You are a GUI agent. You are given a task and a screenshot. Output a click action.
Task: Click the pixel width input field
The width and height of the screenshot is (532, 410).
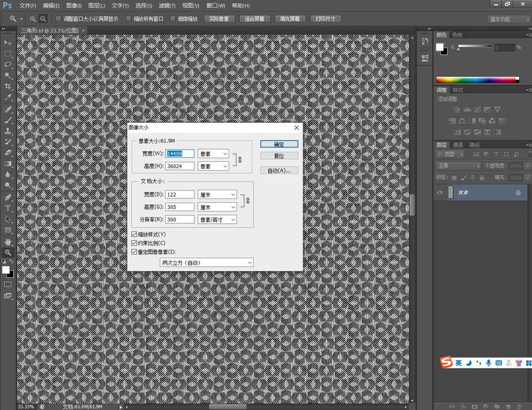(180, 154)
